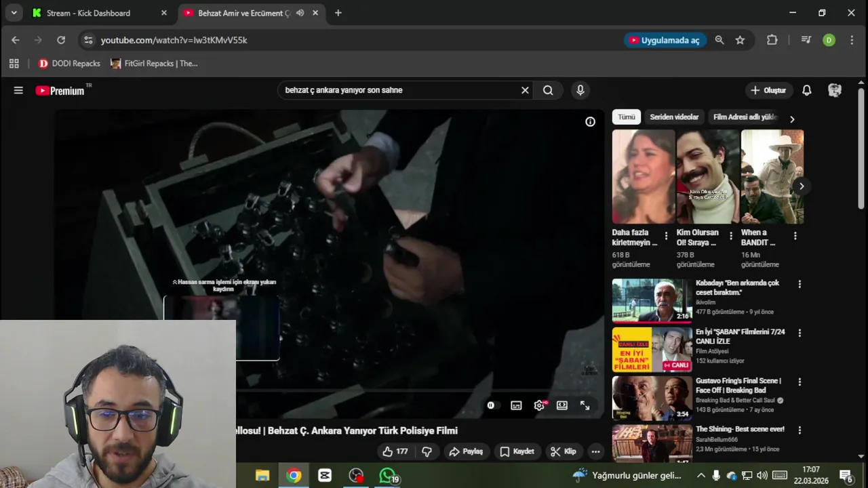Viewport: 868px width, 488px height.
Task: Enter fullscreen in the video player
Action: click(585, 405)
